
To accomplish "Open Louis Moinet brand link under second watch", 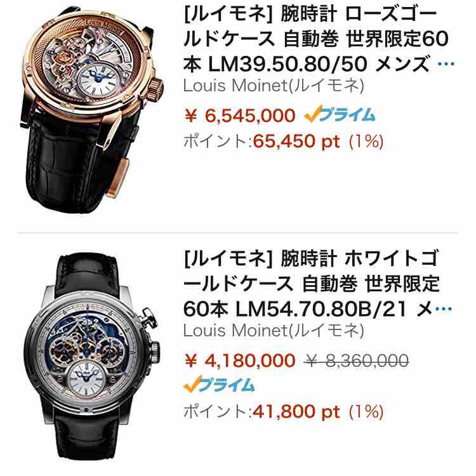I will [x=274, y=330].
